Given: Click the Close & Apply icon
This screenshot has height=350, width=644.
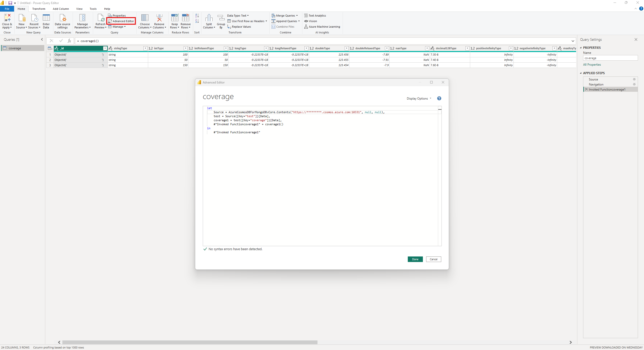Looking at the screenshot, I should click(7, 18).
